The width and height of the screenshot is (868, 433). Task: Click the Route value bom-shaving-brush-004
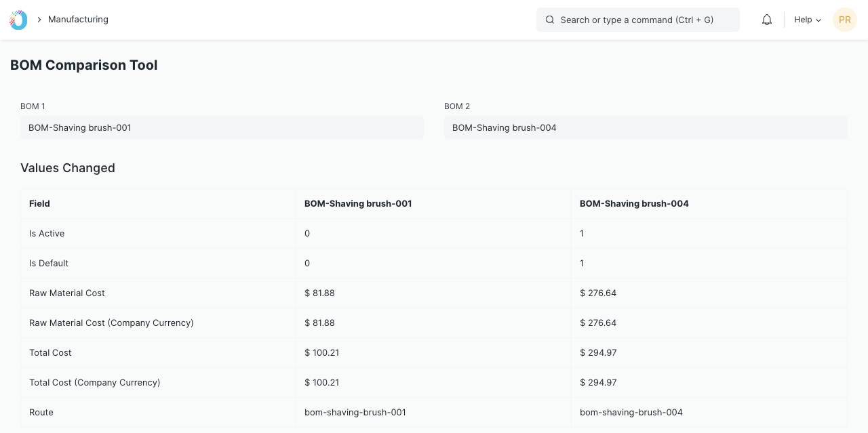point(631,412)
